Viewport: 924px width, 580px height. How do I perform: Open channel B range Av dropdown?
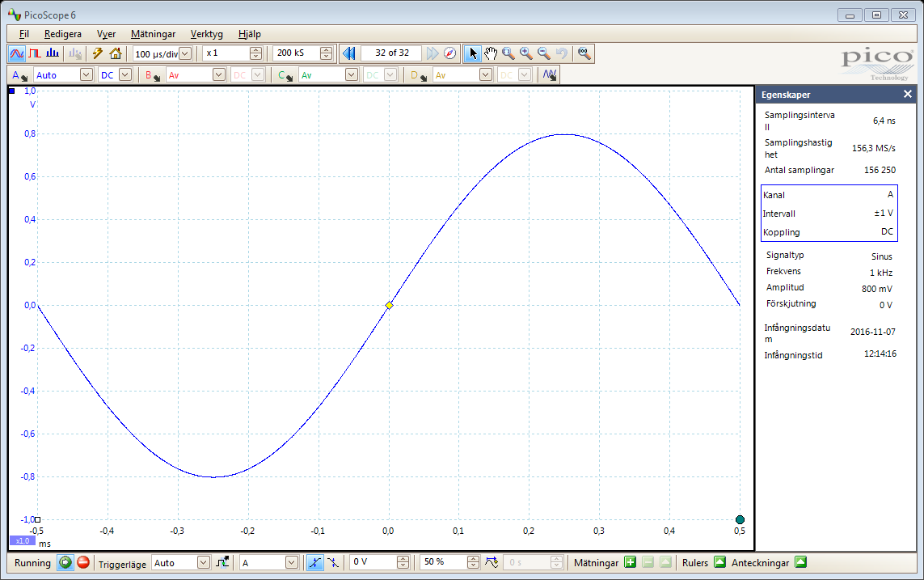click(x=218, y=75)
